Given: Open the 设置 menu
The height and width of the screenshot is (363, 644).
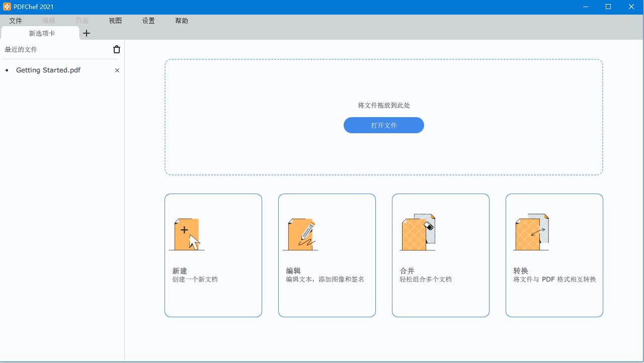Looking at the screenshot, I should point(148,21).
